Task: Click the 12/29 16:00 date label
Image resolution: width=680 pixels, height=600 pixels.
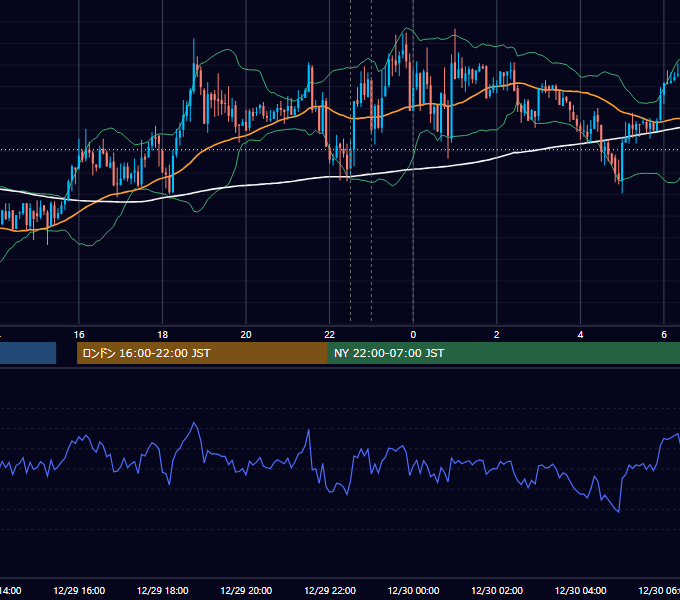Action: (79, 591)
